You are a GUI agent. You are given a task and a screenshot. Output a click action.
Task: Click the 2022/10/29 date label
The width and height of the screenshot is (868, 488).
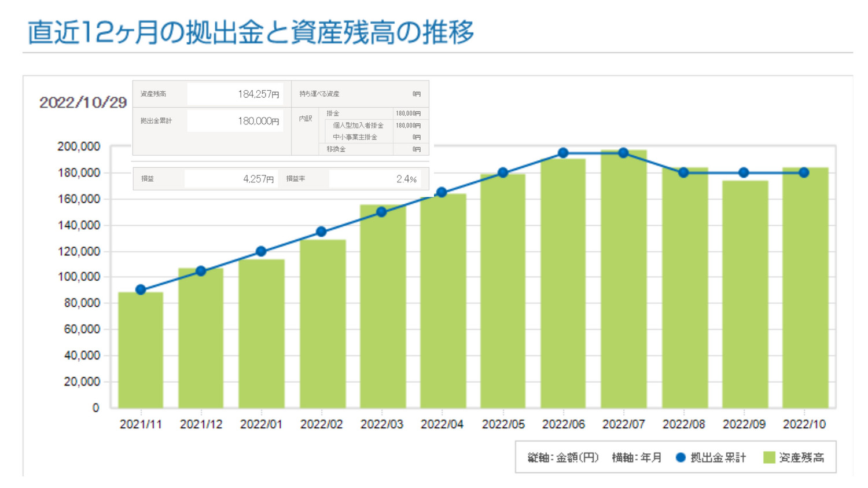click(83, 102)
